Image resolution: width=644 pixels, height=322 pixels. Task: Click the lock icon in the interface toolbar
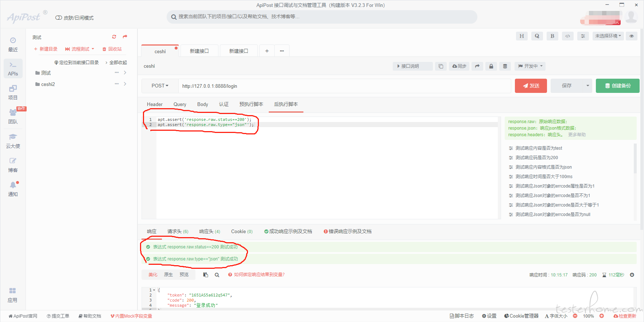[x=491, y=66]
